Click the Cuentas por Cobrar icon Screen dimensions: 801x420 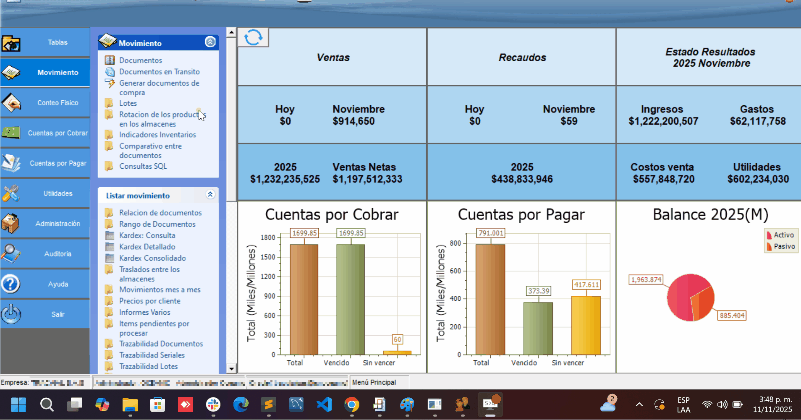click(x=12, y=133)
